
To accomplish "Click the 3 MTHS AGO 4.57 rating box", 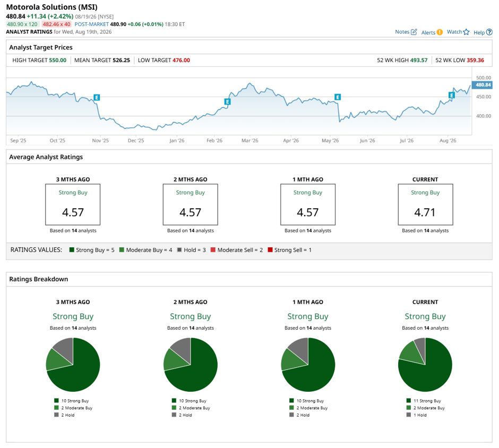I will point(73,204).
